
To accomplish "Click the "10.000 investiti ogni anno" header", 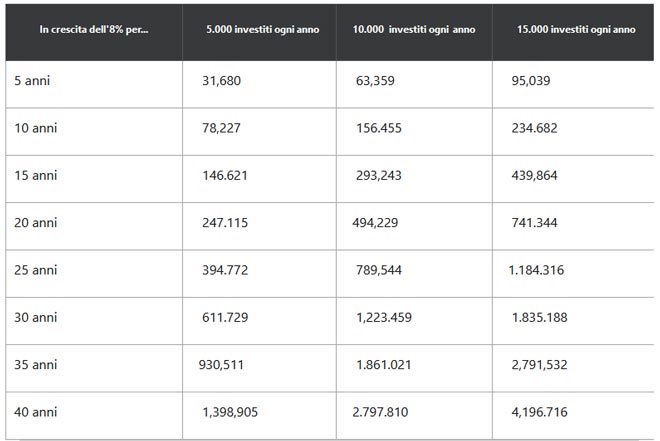I will click(x=414, y=30).
